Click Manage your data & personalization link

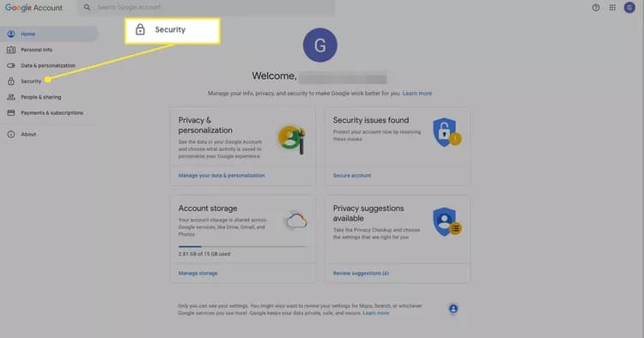tap(222, 176)
